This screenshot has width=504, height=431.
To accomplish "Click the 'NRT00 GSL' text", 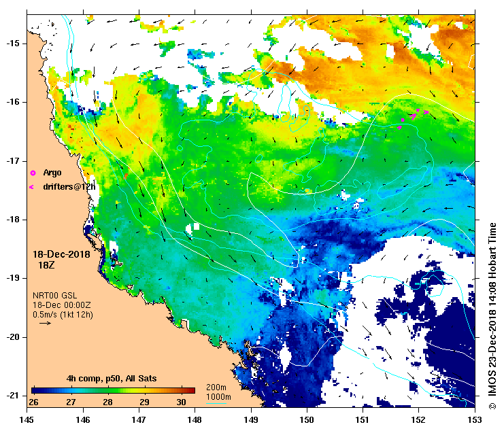I will (x=55, y=296).
